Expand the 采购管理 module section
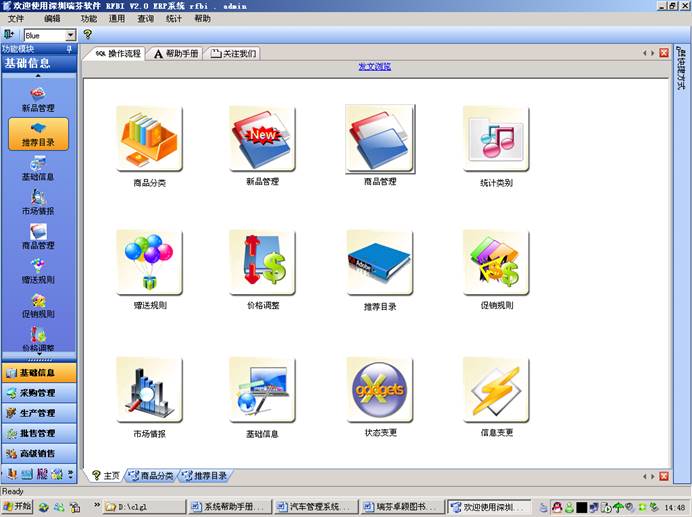 coord(38,393)
